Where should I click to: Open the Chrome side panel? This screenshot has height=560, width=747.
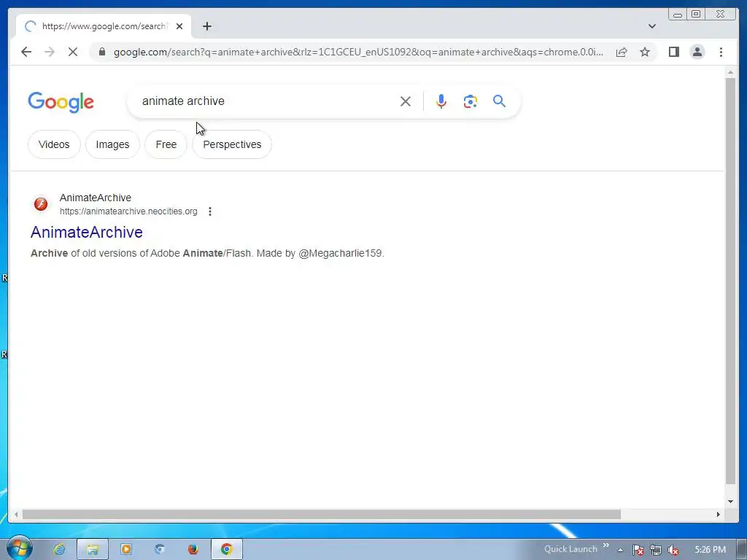pos(673,52)
